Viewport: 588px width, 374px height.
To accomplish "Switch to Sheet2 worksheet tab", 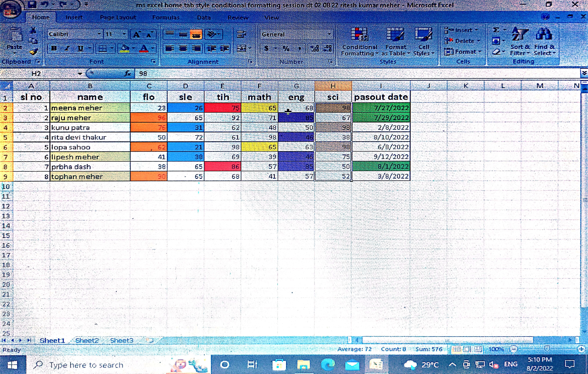I will pos(87,340).
